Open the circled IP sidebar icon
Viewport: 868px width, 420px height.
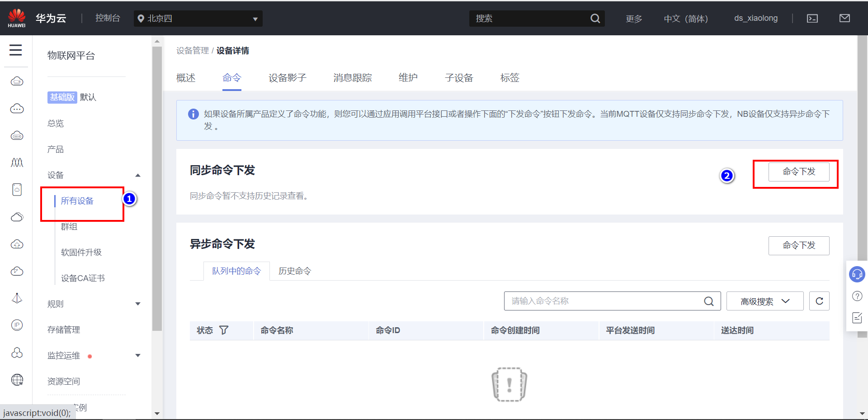tap(17, 325)
